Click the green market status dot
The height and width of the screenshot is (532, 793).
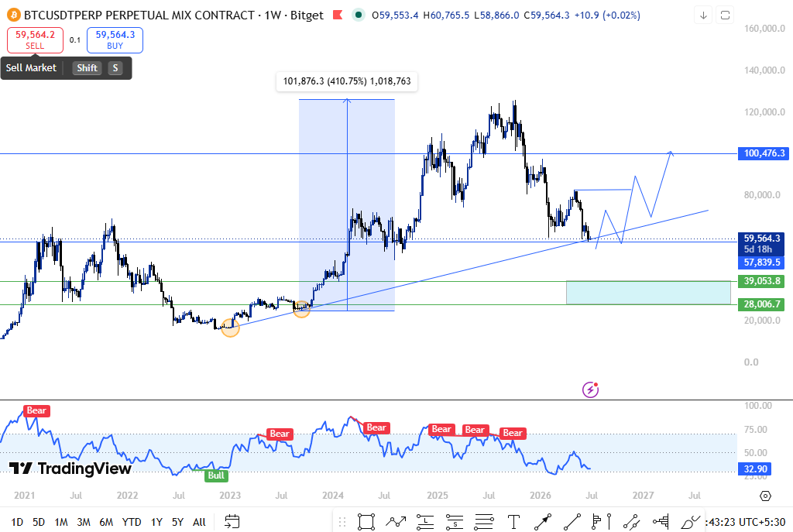coord(358,15)
